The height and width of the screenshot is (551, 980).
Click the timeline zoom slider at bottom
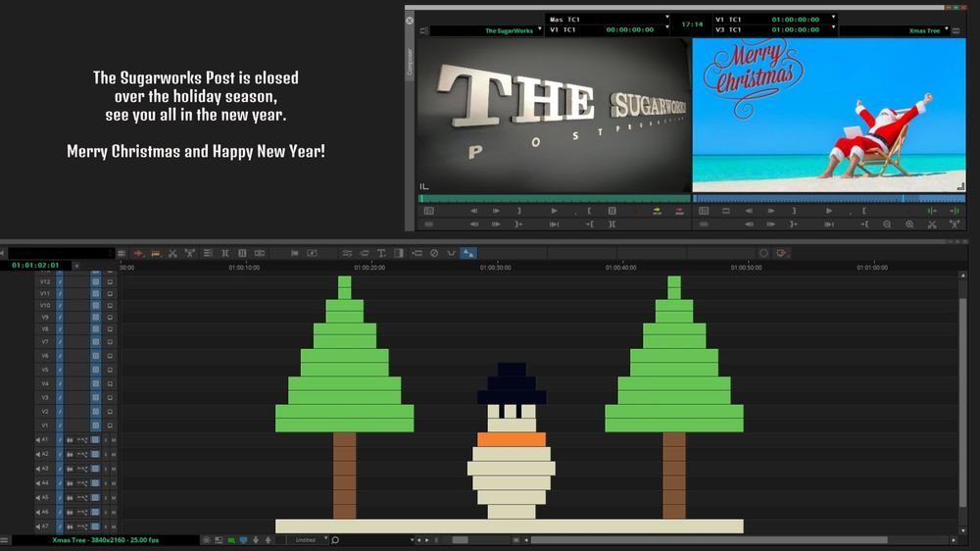coord(461,540)
